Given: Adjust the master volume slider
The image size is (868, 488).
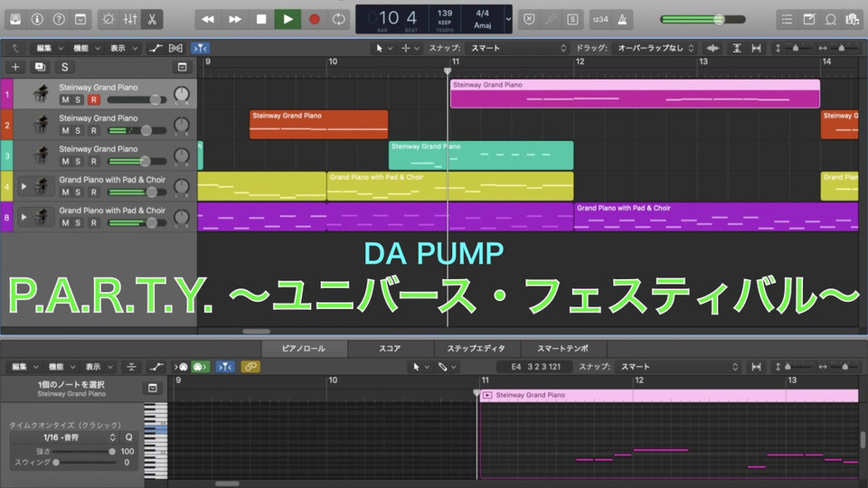Looking at the screenshot, I should click(x=703, y=19).
